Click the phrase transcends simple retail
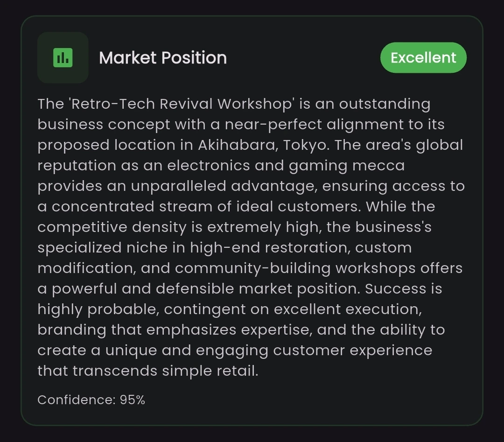 pyautogui.click(x=165, y=371)
